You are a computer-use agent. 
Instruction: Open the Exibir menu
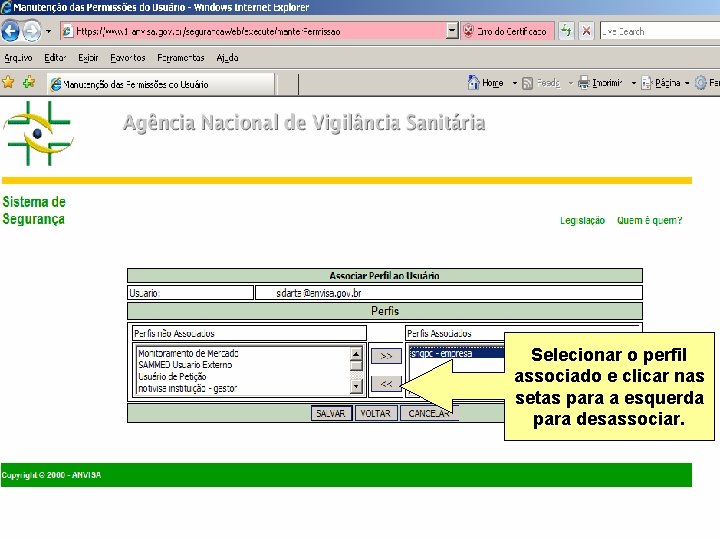[x=88, y=58]
